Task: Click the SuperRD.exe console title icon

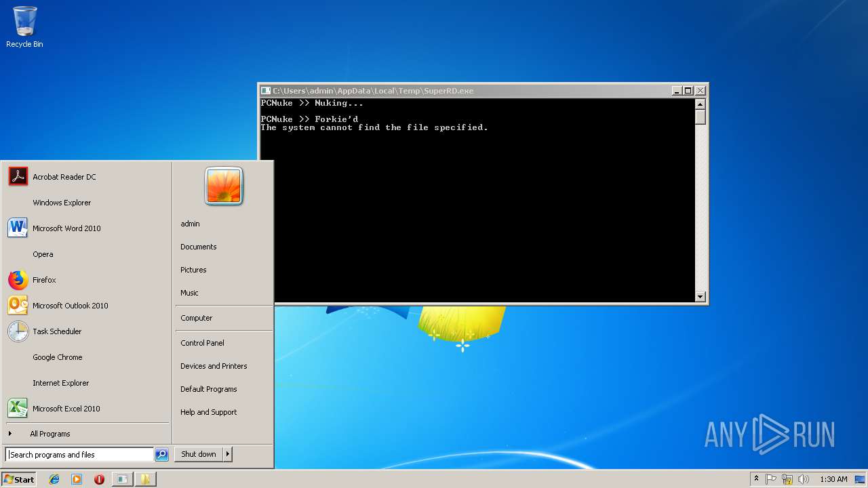Action: click(266, 91)
